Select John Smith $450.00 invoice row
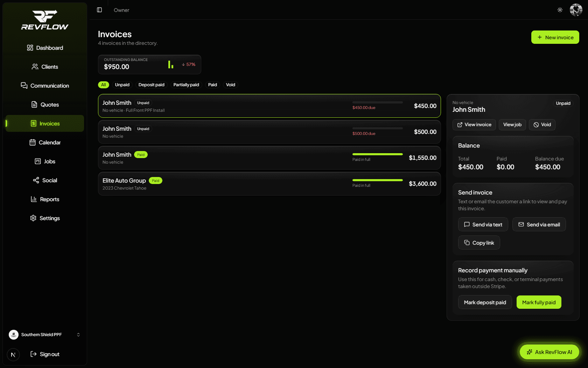Screen dimensions: 588x368 [269, 106]
